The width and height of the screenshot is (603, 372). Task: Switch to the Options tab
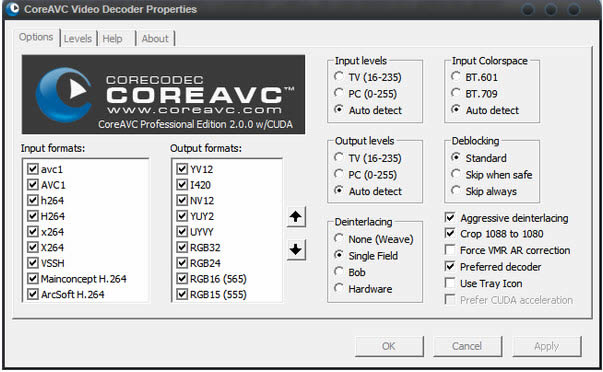(36, 37)
